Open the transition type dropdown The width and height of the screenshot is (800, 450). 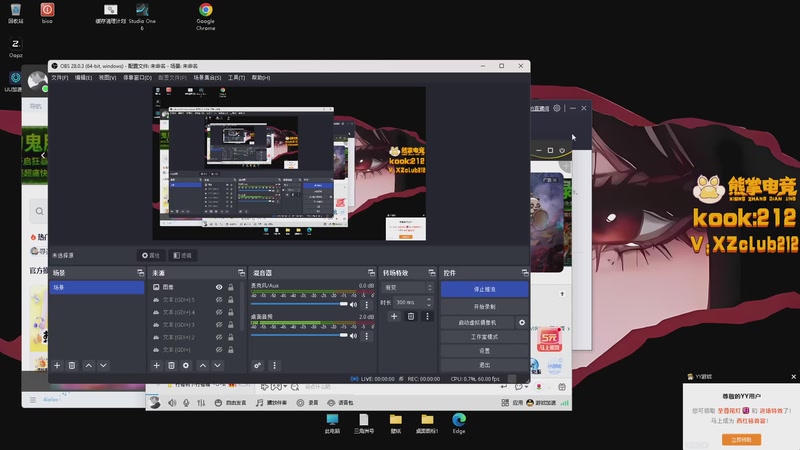coord(408,288)
